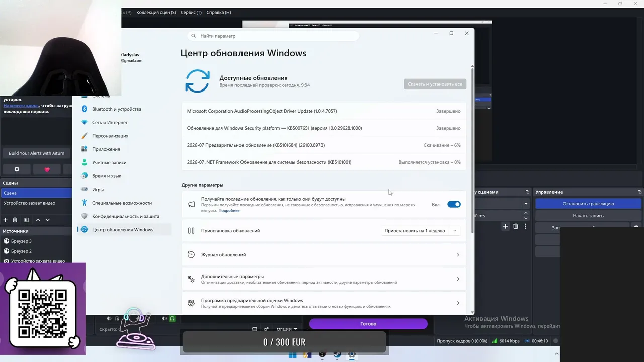Click Остановить трансляцию in OBS

point(588,204)
